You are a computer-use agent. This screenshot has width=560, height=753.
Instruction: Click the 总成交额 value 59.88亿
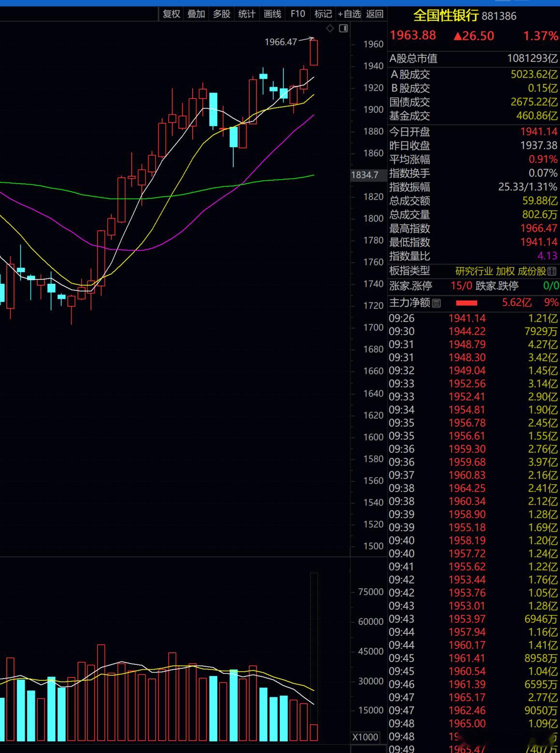point(540,201)
